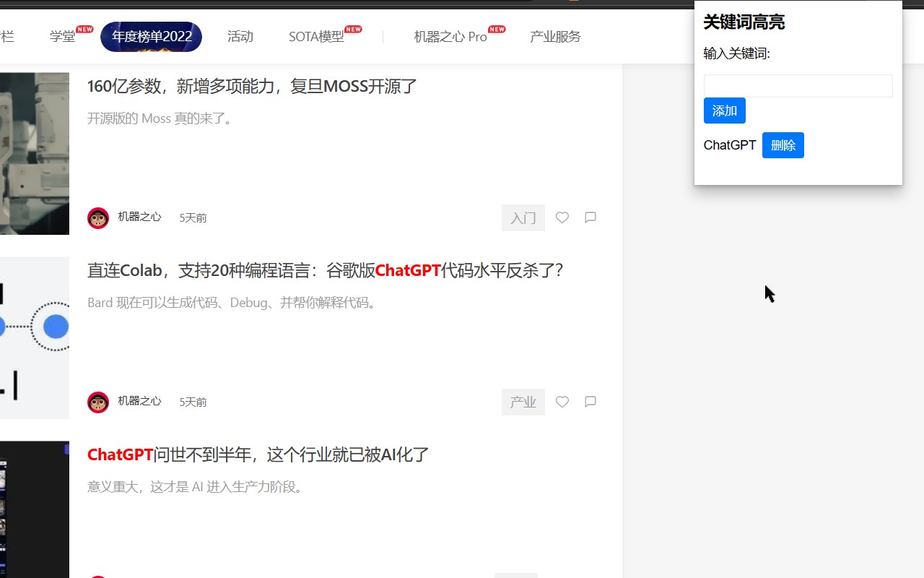
Task: Open article ChatGPT问世不到半年，这个行业就已被AI化了
Action: [x=258, y=455]
